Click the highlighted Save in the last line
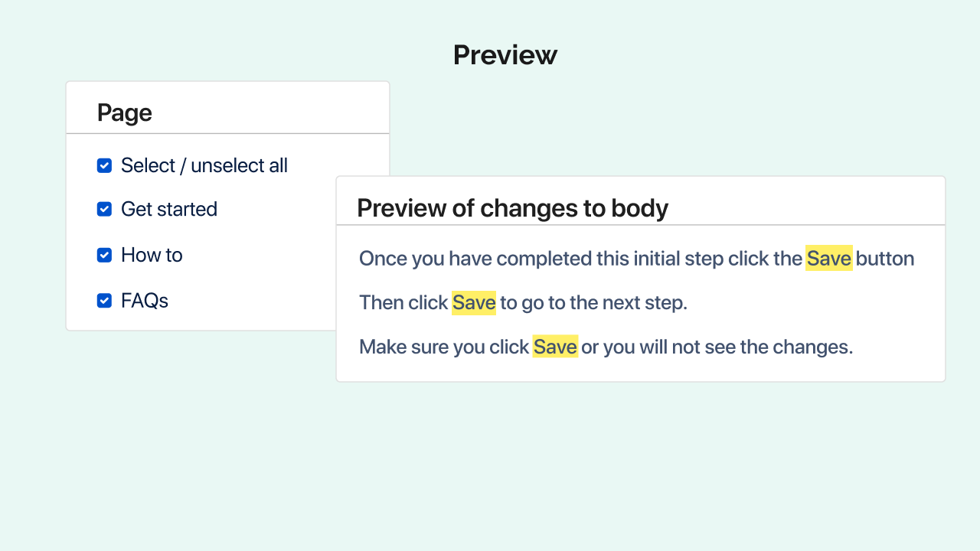 click(554, 347)
